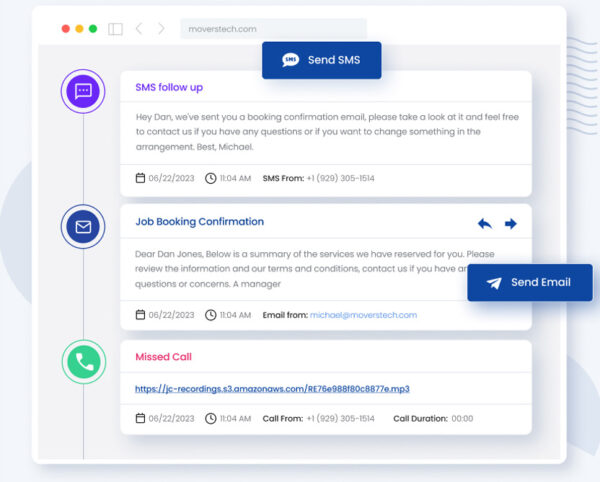The height and width of the screenshot is (482, 600).
Task: Click the paper plane icon on Send Email
Action: click(494, 283)
